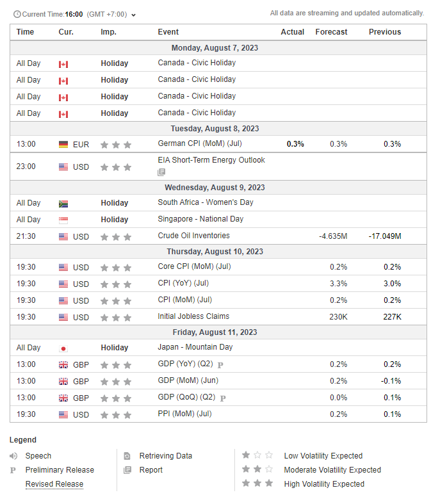Click the Speech icon in the legend
Viewport: 431px width, 504px height.
(x=13, y=456)
